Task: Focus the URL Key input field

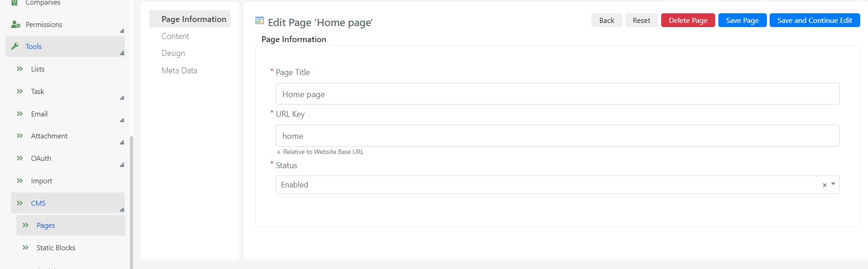Action: [557, 136]
